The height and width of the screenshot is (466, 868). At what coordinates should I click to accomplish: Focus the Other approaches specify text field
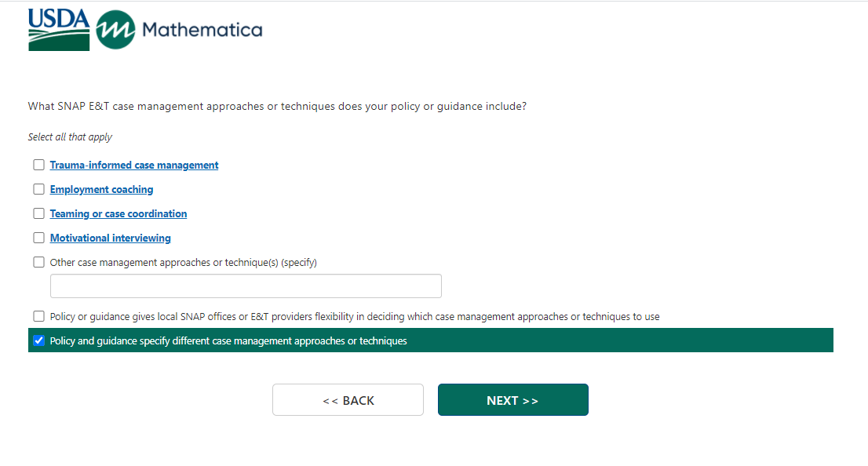[x=246, y=286]
